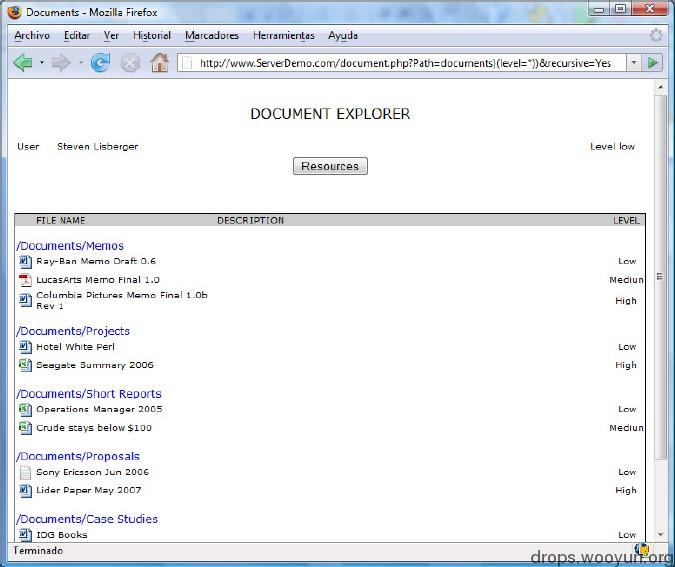The width and height of the screenshot is (675, 567).
Task: Click the Level low label
Action: 613,147
